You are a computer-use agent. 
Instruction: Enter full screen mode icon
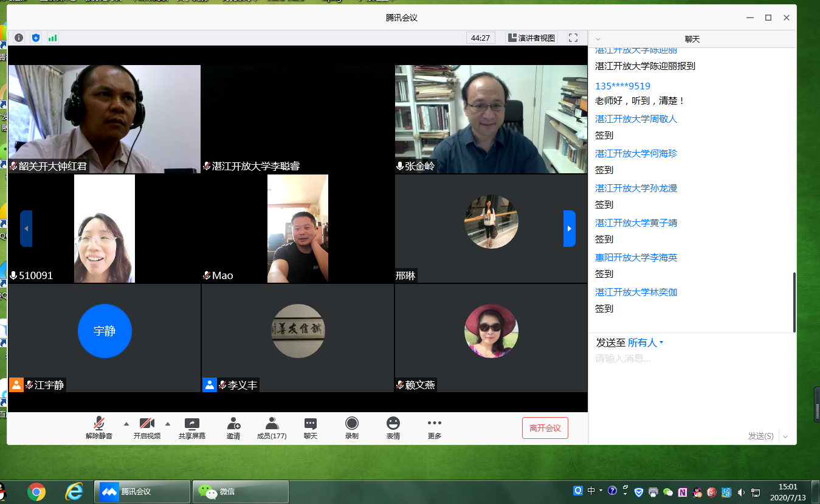pos(573,38)
